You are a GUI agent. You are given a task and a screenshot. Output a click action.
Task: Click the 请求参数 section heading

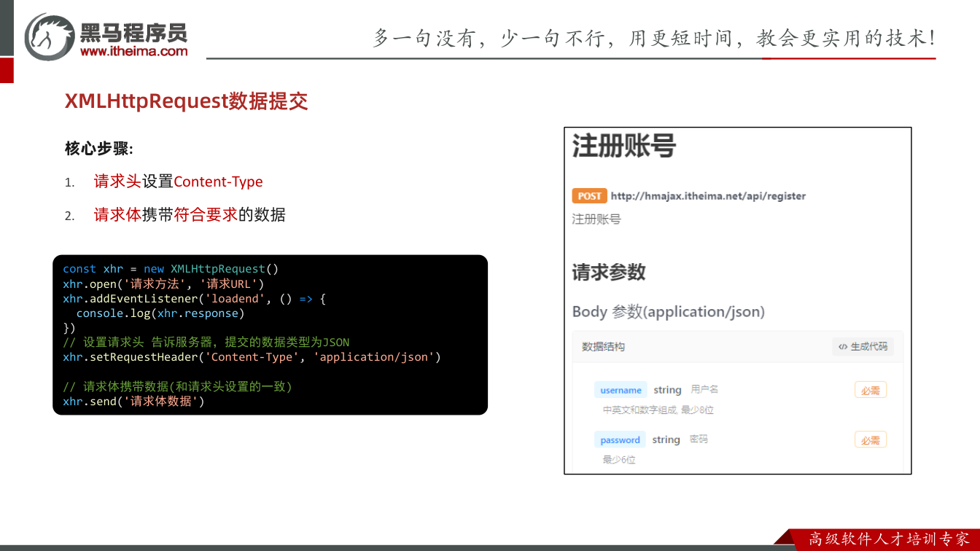(x=609, y=272)
